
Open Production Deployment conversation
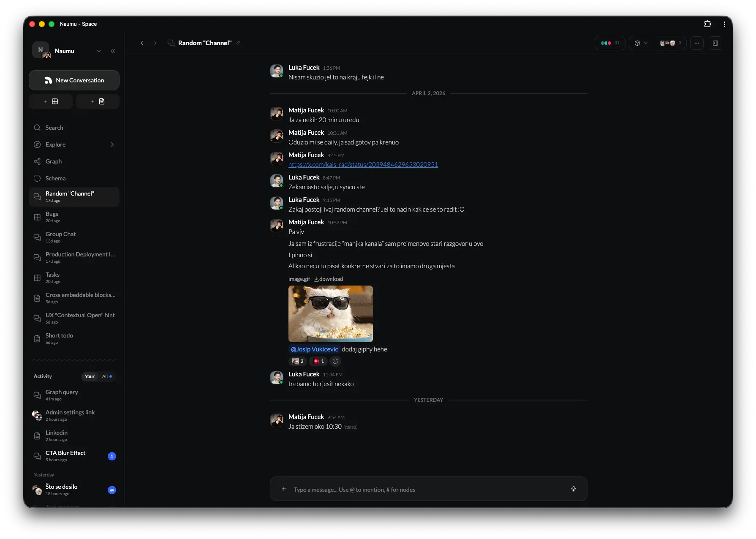click(74, 258)
